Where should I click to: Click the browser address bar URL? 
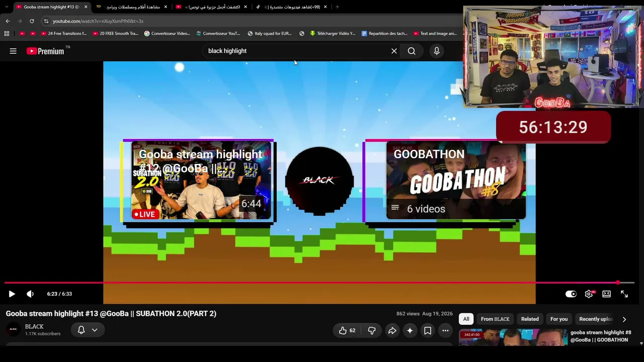[x=98, y=21]
